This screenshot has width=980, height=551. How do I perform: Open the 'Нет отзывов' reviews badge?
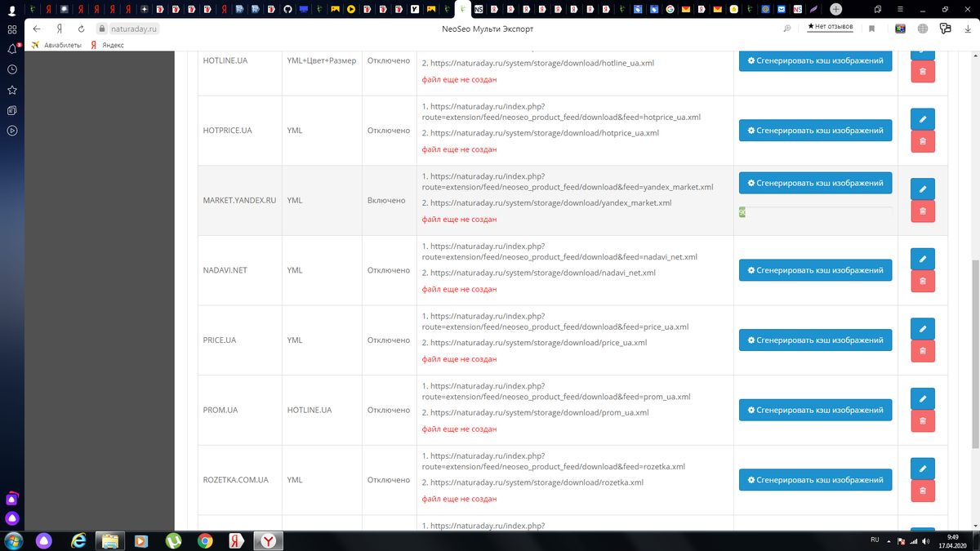coord(830,27)
